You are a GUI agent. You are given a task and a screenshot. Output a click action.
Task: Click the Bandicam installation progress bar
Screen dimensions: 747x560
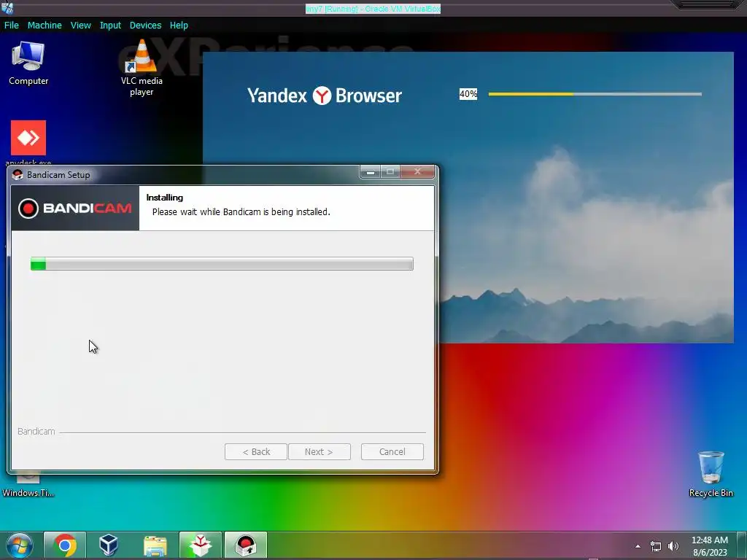point(222,264)
